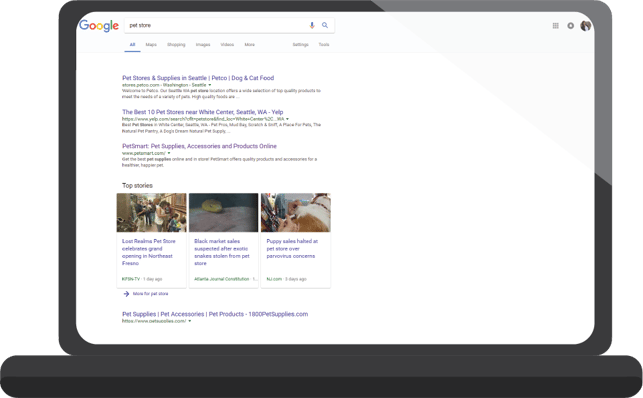Switch to the Maps tab
643x398 pixels.
[151, 45]
